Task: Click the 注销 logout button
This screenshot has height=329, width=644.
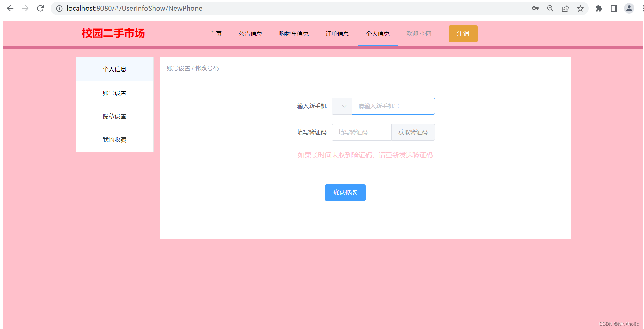Action: 463,34
